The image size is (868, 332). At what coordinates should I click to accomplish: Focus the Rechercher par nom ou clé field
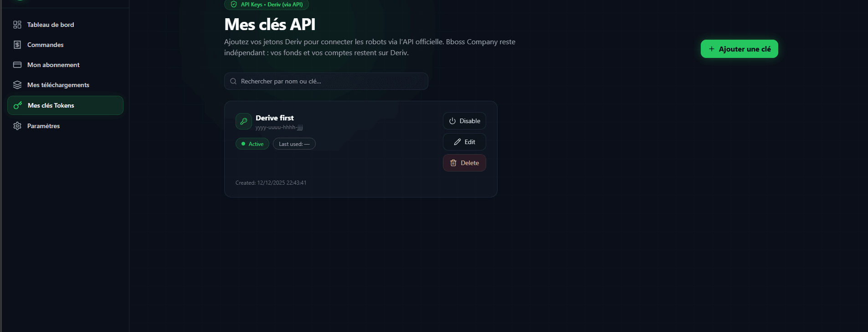click(326, 81)
